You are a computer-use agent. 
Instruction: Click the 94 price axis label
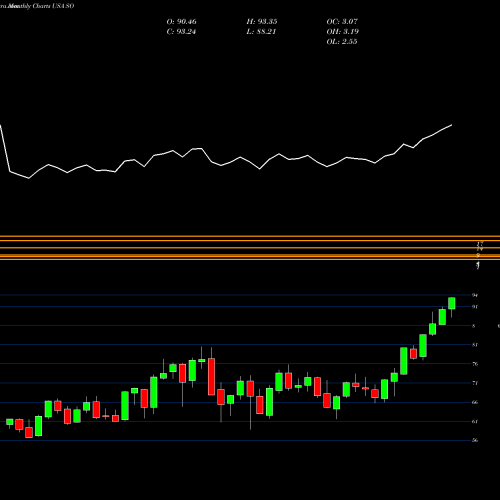tap(475, 295)
